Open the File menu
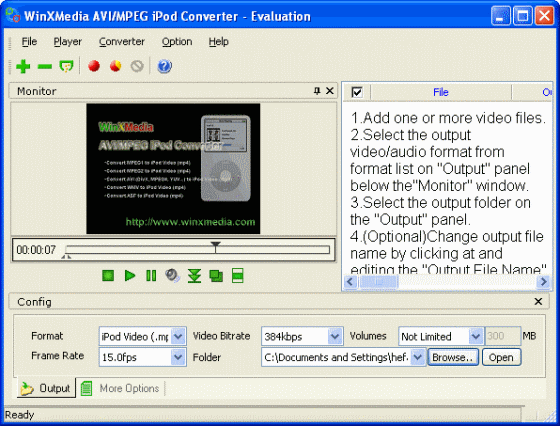 point(29,42)
